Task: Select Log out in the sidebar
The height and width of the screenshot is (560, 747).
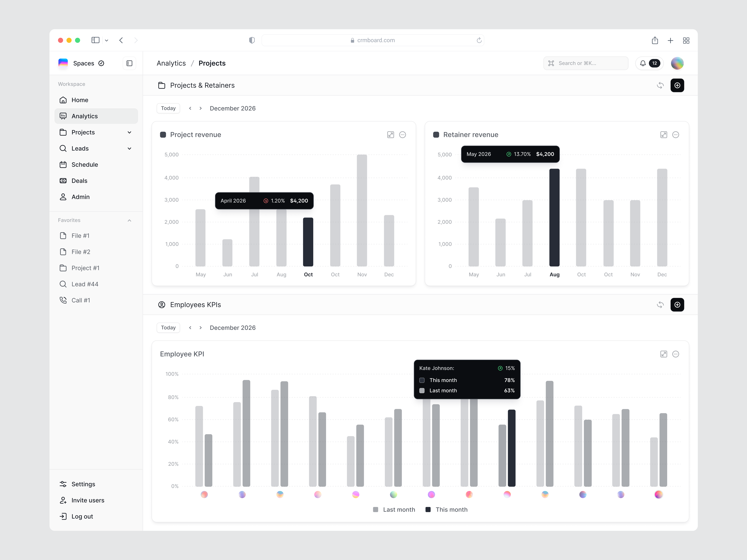Action: click(82, 516)
